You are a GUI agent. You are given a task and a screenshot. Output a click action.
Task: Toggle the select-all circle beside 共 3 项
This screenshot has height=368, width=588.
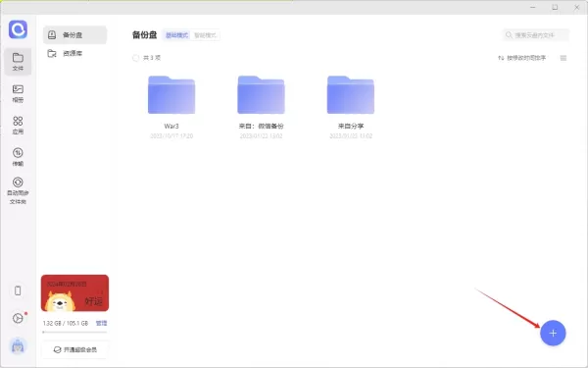[136, 58]
